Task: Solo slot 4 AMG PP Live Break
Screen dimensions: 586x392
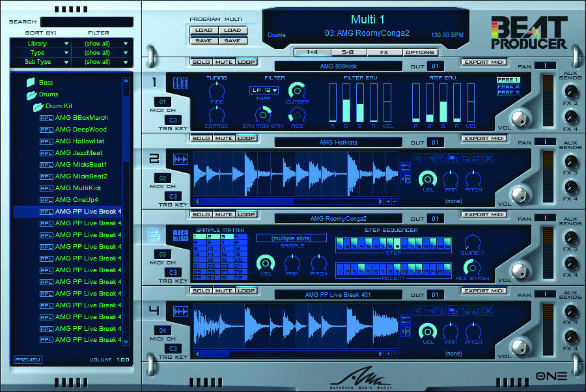Action: [x=201, y=290]
